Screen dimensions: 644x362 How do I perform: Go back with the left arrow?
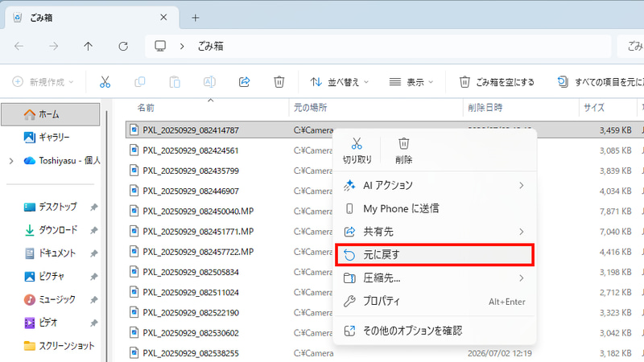point(19,47)
